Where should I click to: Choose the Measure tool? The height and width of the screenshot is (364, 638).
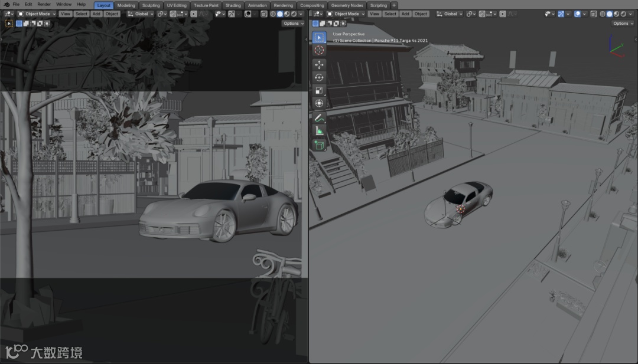pos(319,131)
